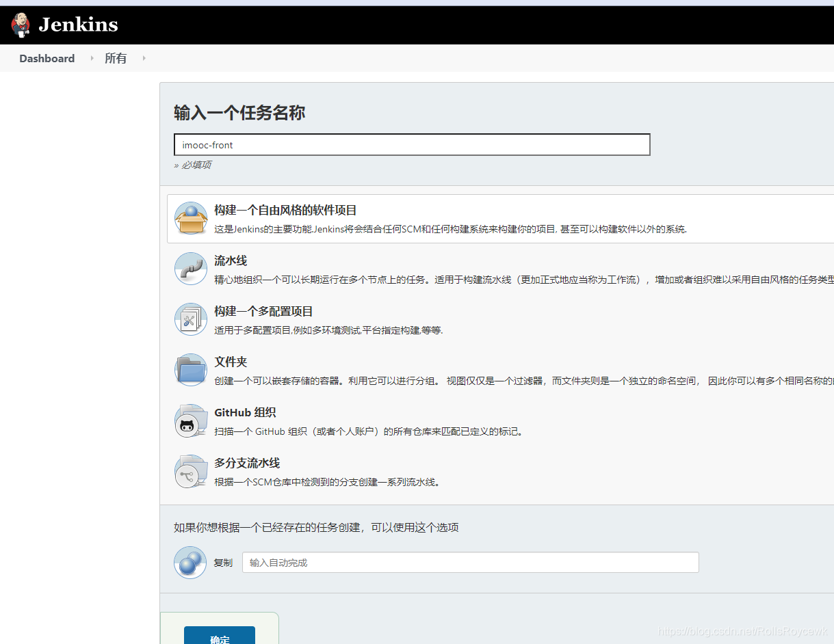
Task: Select the 多分支流水线 branch icon
Action: 190,471
